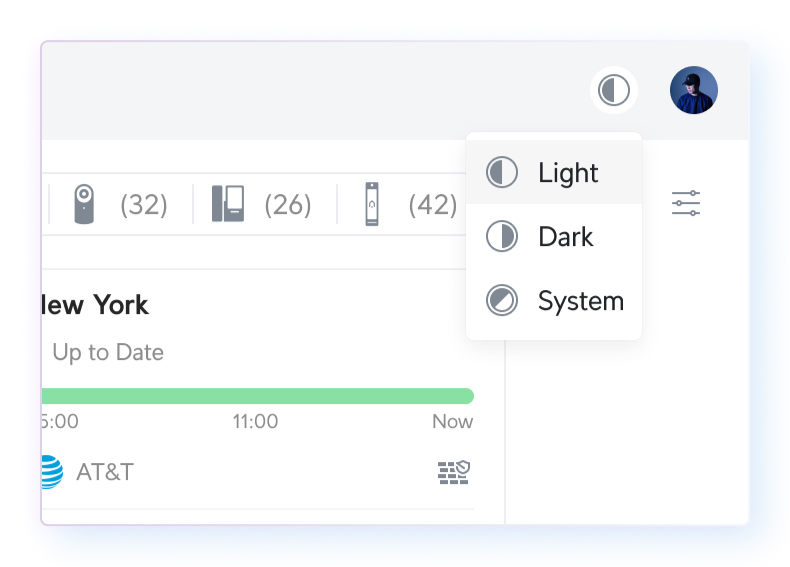Click the Up to Date status text

click(x=108, y=352)
